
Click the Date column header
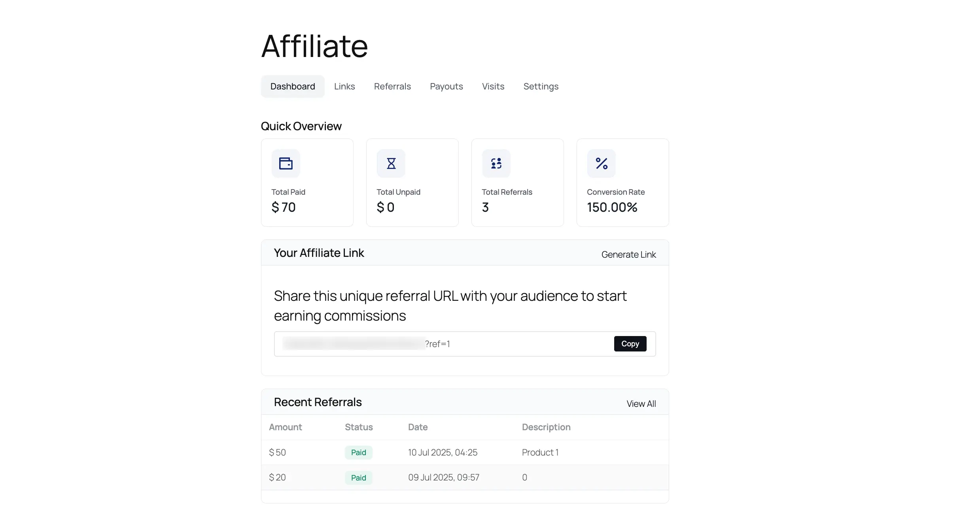click(417, 427)
